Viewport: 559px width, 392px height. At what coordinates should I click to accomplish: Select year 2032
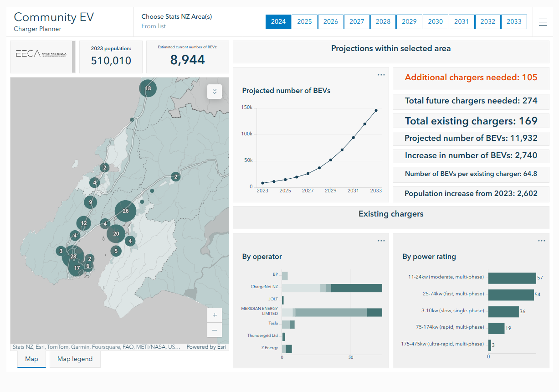click(x=488, y=22)
